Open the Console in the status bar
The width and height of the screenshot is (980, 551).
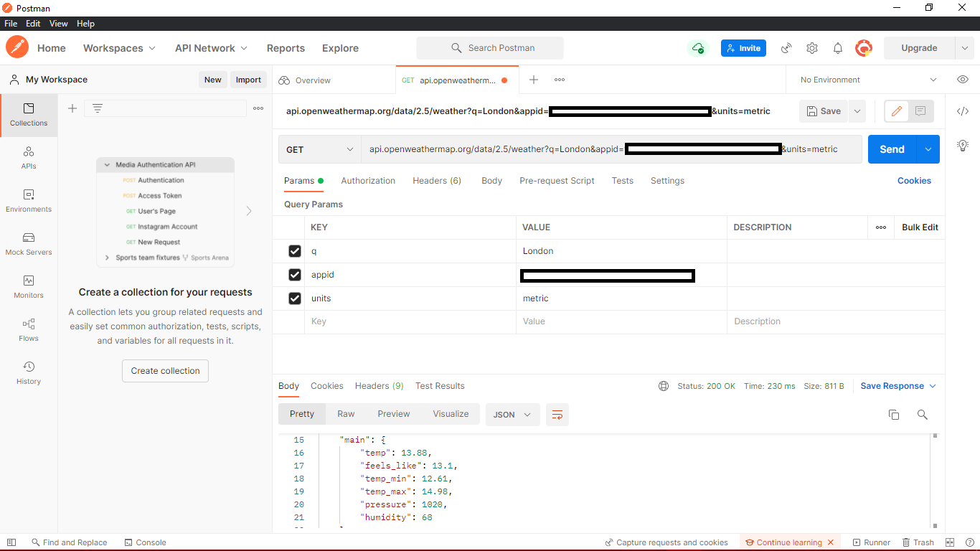point(145,542)
